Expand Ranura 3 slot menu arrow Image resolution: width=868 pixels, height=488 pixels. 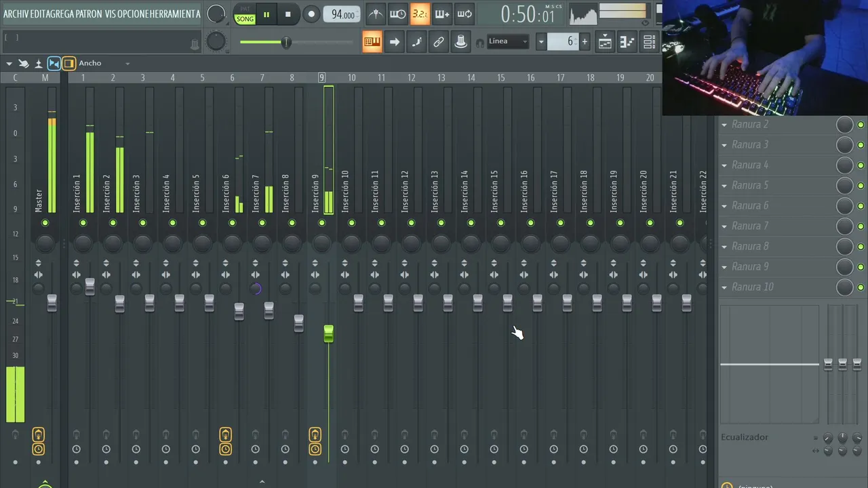pyautogui.click(x=724, y=145)
